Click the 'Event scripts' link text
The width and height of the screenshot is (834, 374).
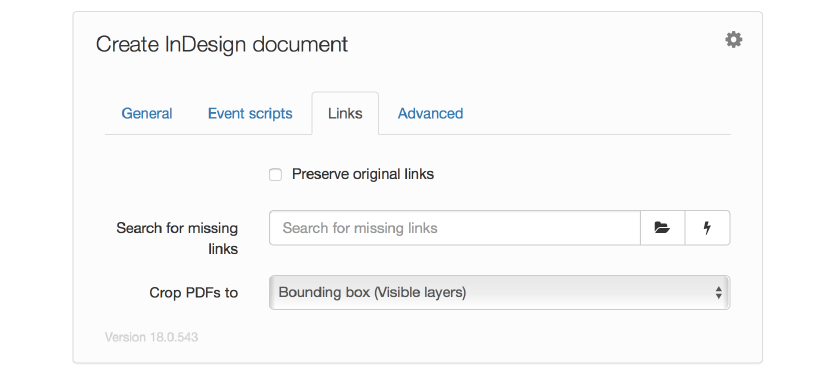[x=250, y=113]
